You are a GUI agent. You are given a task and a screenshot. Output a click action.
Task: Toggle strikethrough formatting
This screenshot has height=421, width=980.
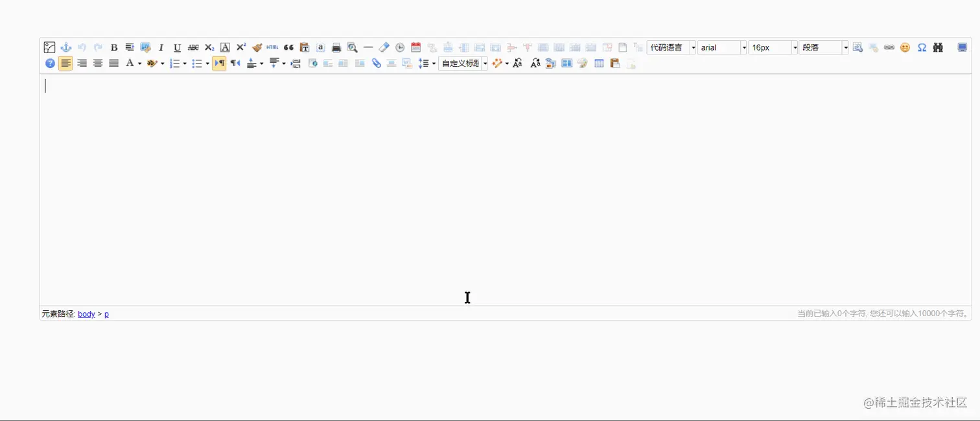193,47
